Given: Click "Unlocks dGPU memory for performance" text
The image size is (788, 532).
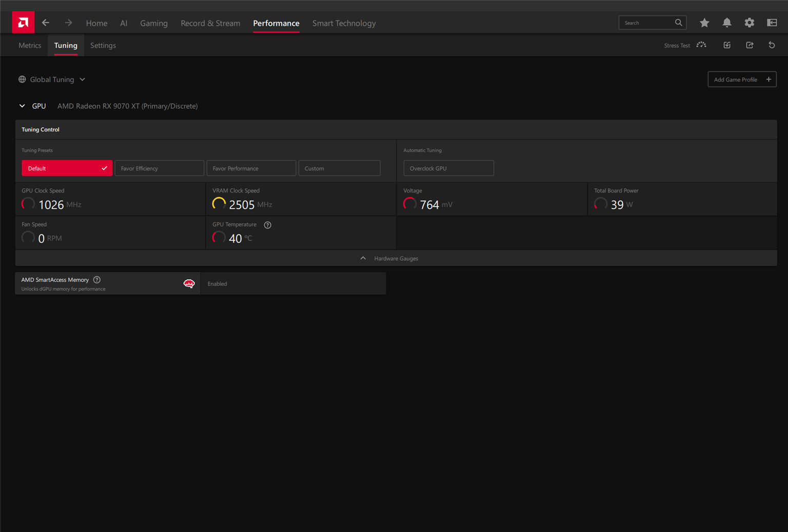Looking at the screenshot, I should tap(63, 289).
